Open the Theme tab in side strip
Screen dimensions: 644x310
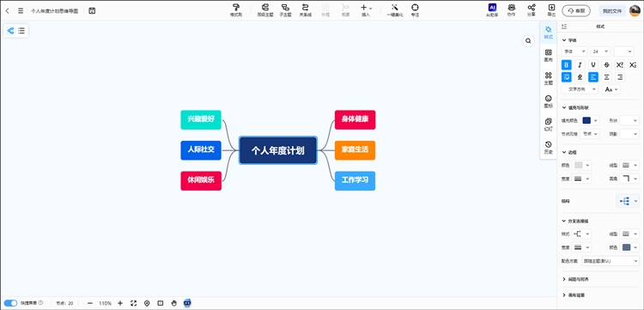pyautogui.click(x=548, y=78)
